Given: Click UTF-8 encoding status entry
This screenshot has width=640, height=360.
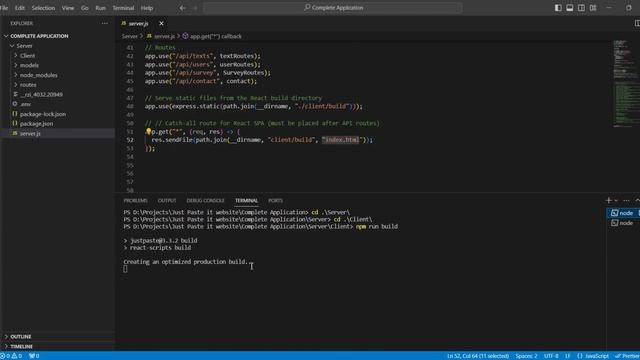Looking at the screenshot, I should 551,356.
